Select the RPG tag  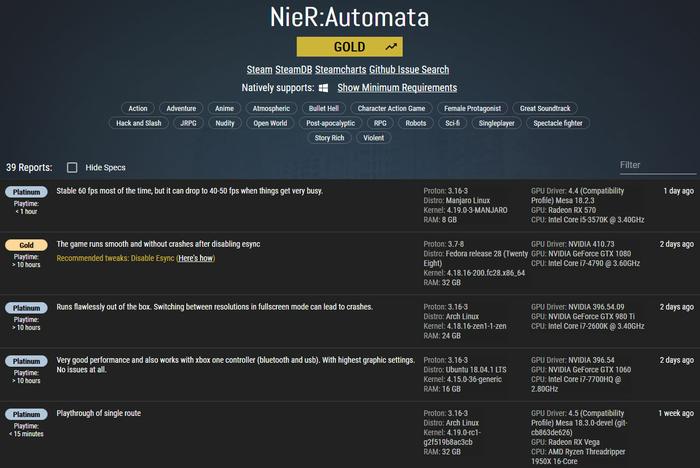380,123
